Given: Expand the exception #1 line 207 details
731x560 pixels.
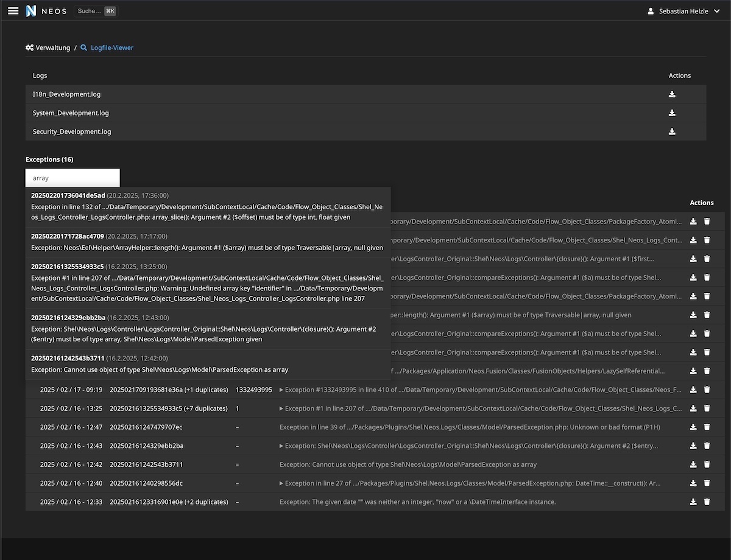Looking at the screenshot, I should click(281, 408).
